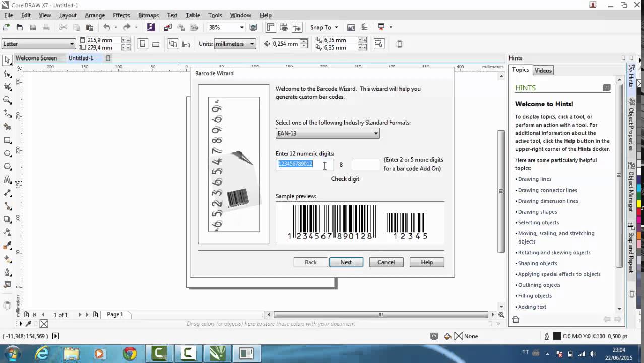Screen dimensions: 644x363
Task: Open the Effects menu
Action: pos(121,15)
